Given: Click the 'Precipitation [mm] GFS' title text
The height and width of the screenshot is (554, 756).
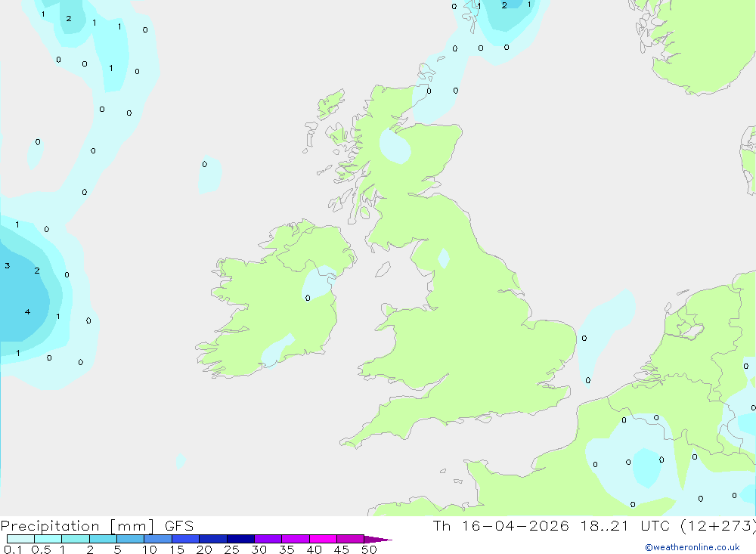Looking at the screenshot, I should click(97, 525).
